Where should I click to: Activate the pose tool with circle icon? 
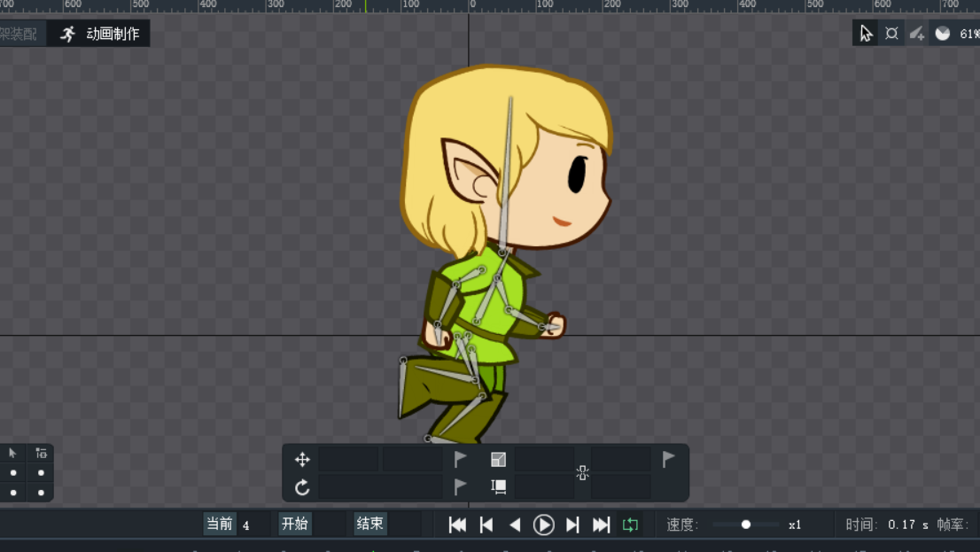pyautogui.click(x=891, y=34)
